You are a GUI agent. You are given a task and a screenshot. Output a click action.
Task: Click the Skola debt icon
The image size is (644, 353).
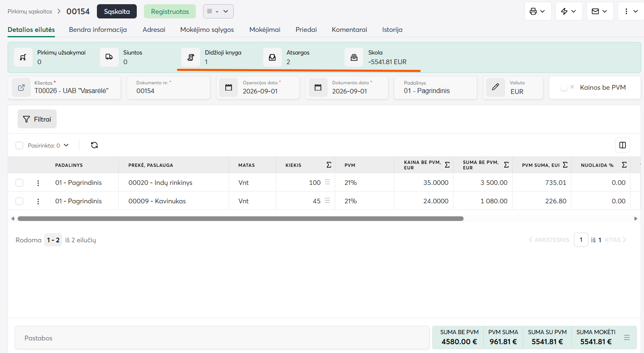[354, 57]
